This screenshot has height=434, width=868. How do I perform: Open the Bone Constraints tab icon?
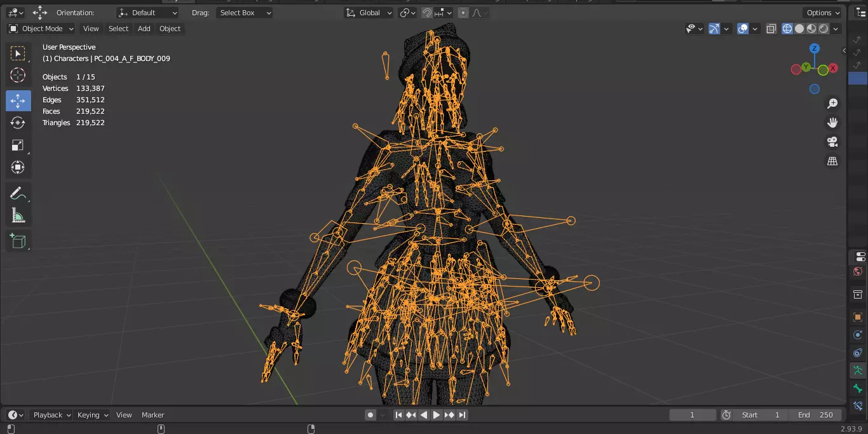point(859,406)
